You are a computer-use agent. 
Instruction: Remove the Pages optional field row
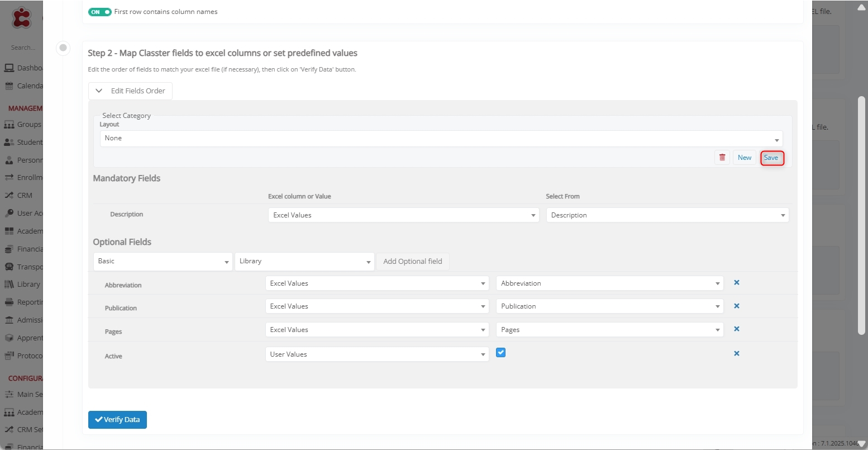(x=736, y=329)
